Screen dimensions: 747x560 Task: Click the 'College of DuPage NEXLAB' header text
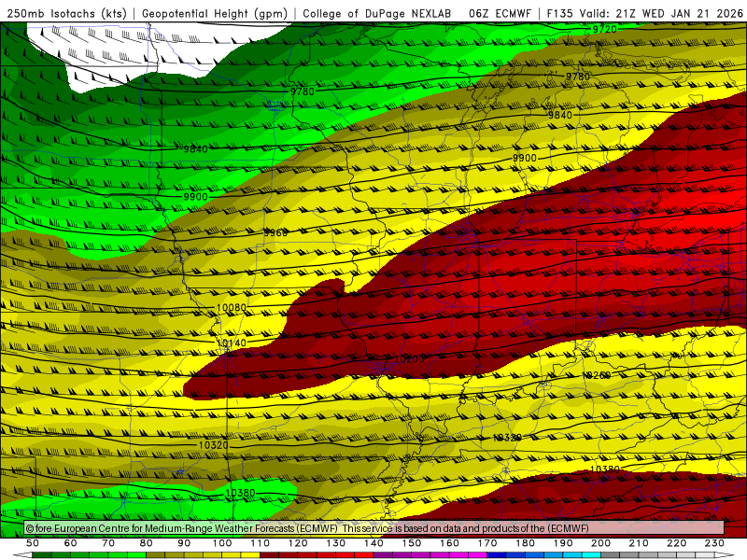click(x=377, y=13)
